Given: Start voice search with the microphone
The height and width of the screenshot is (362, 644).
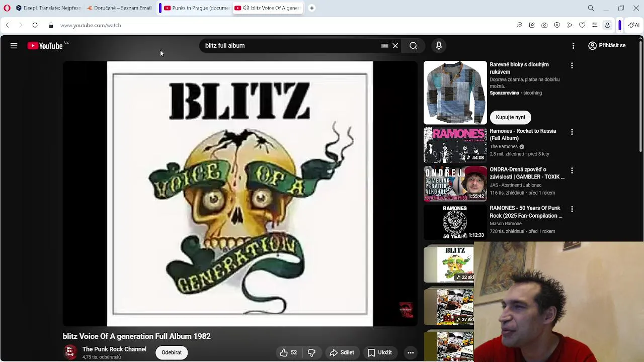Looking at the screenshot, I should tap(439, 46).
